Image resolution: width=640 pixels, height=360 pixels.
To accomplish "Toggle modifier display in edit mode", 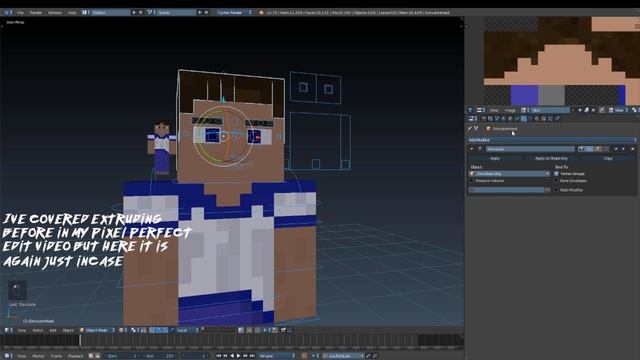I will tap(598, 149).
